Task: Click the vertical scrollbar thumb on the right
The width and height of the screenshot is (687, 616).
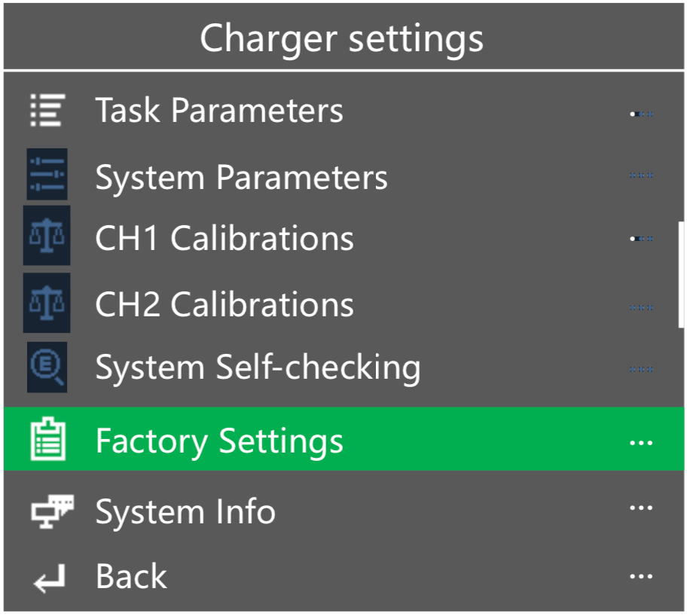Action: [x=681, y=274]
